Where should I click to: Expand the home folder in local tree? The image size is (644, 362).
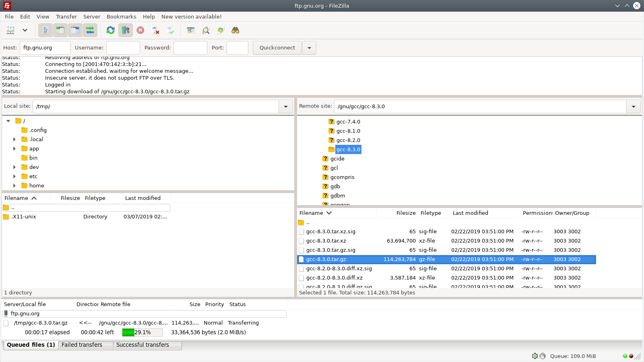click(x=14, y=185)
